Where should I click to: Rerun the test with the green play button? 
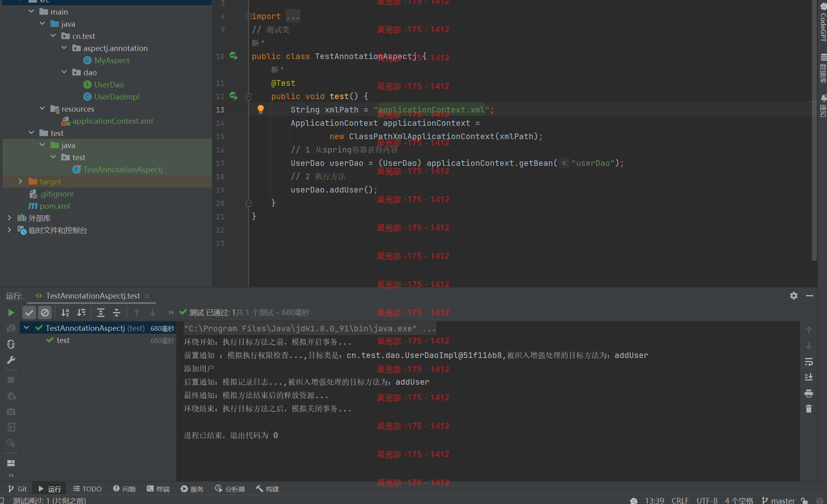point(11,312)
